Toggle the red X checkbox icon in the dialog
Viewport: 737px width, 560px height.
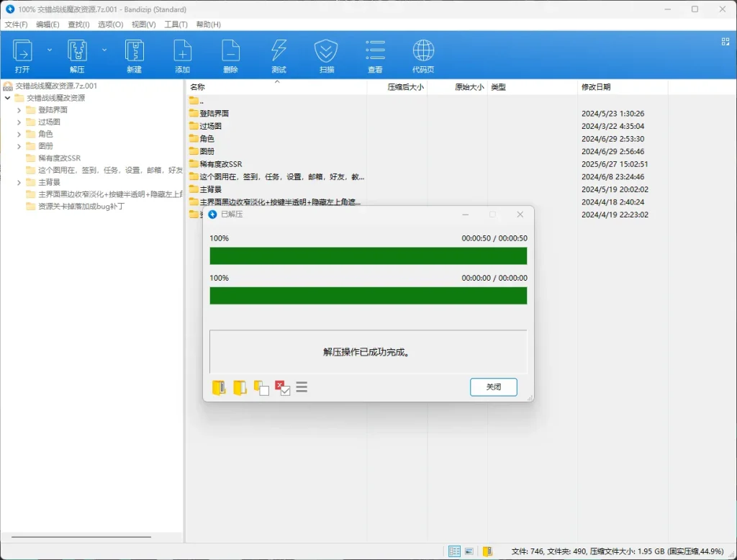click(x=282, y=388)
